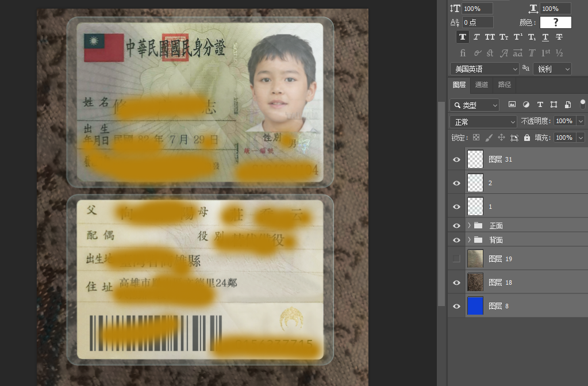Screen dimensions: 588x386
Task: Filter layers by pixel layers icon
Action: (512, 104)
